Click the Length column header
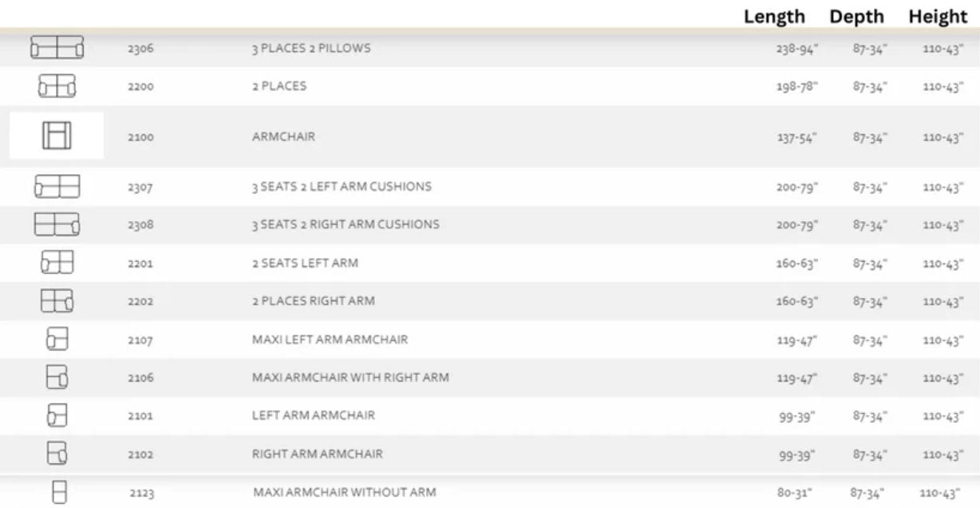Screen dimensions: 980x508 point(774,17)
